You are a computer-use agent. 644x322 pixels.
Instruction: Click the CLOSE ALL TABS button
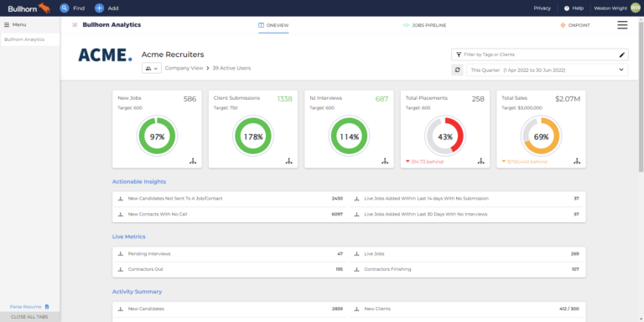click(29, 317)
